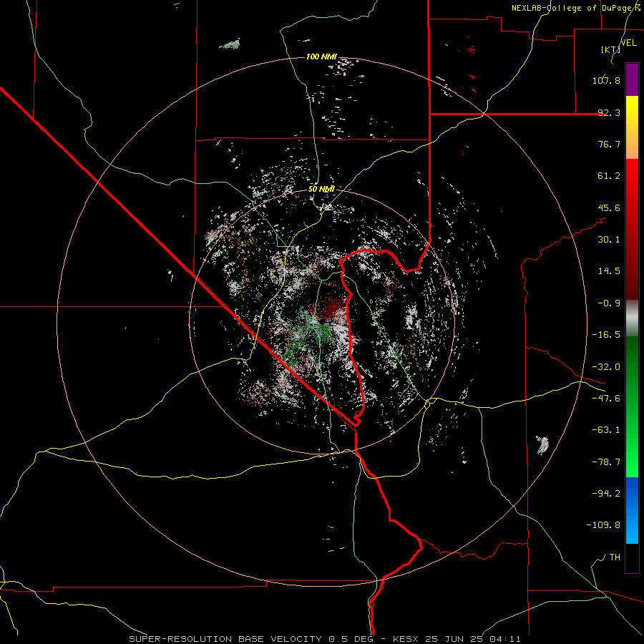The image size is (644, 644).
Task: Select the 107.8 scale value
Action: 606,80
